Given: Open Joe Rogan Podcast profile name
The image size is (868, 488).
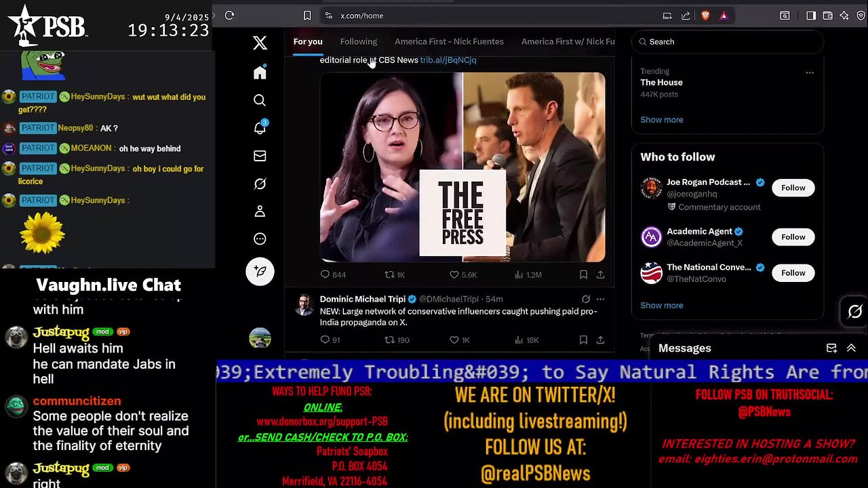Looking at the screenshot, I should tap(708, 182).
